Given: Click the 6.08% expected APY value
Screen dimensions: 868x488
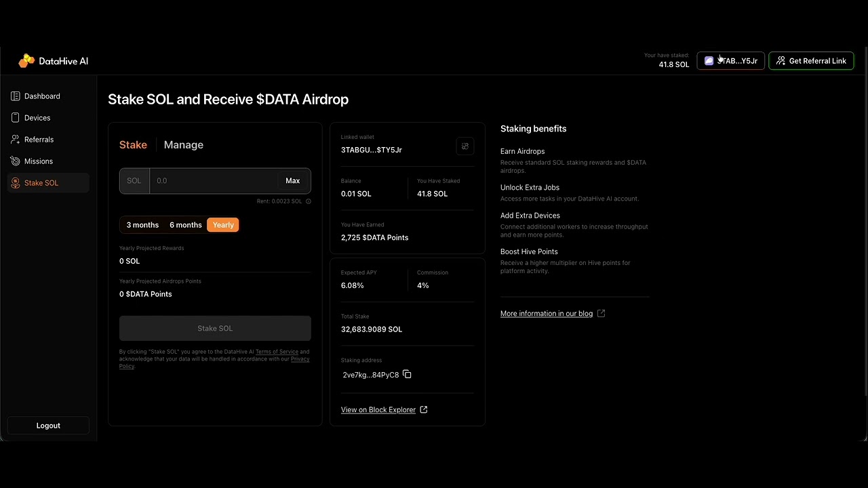Looking at the screenshot, I should [x=353, y=285].
